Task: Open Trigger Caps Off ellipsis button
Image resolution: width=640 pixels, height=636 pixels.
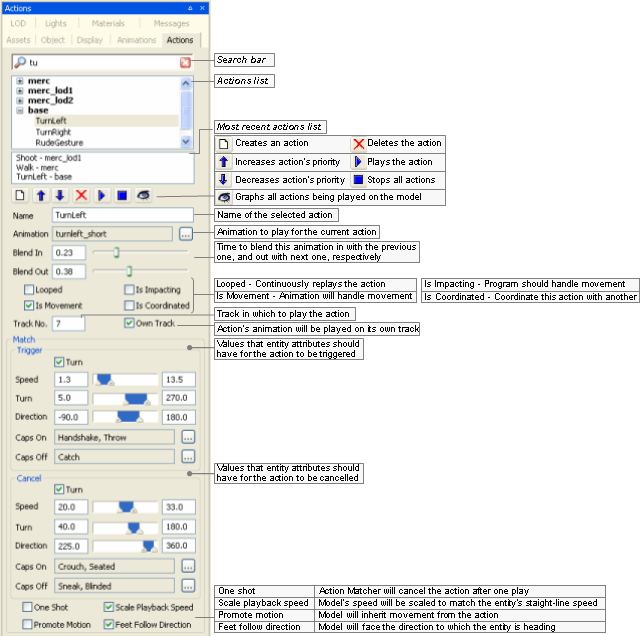Action: [188, 457]
